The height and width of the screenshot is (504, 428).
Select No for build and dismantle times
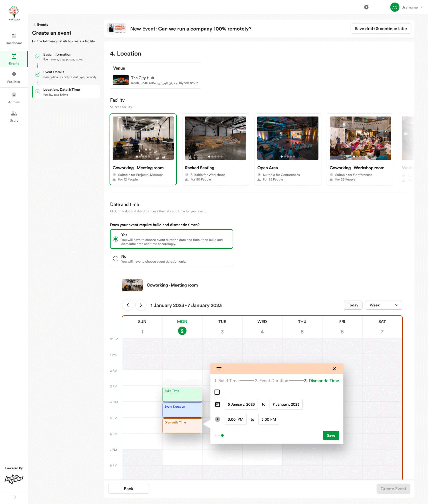pyautogui.click(x=171, y=259)
